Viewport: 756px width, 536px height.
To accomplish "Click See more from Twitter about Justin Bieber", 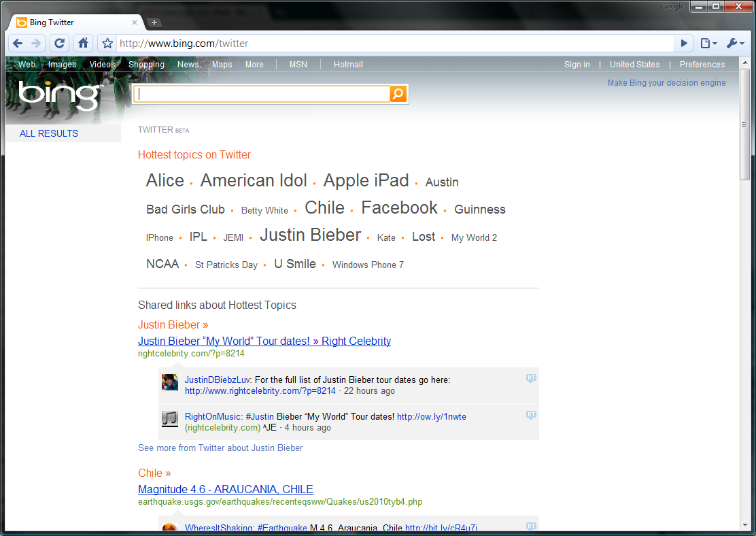I will [x=220, y=448].
